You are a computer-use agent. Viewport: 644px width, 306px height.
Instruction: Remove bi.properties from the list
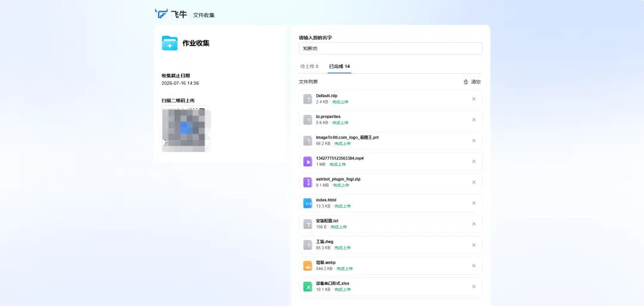point(473,120)
